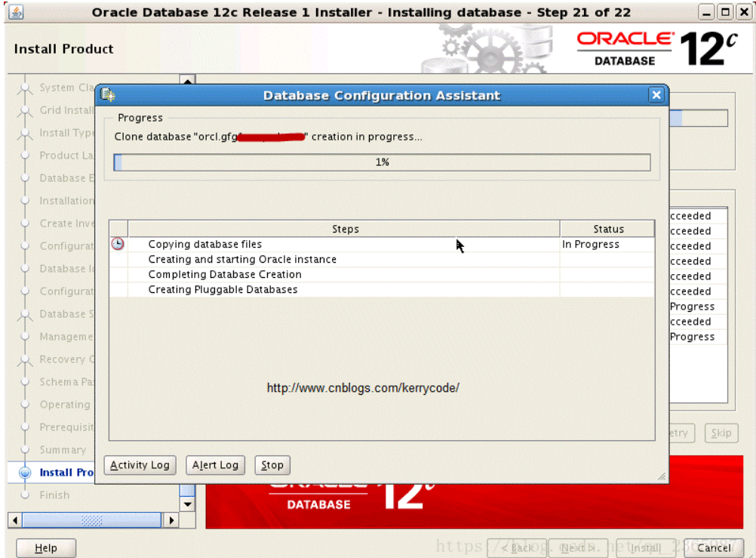Click the Help button in installer
Image resolution: width=756 pixels, height=558 pixels.
[x=46, y=548]
